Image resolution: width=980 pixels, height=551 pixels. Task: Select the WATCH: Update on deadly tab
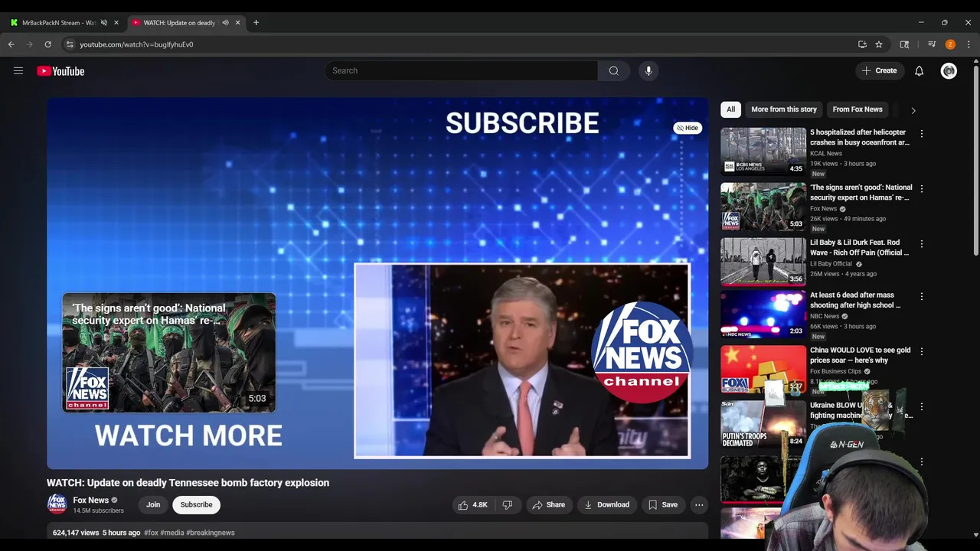point(180,23)
